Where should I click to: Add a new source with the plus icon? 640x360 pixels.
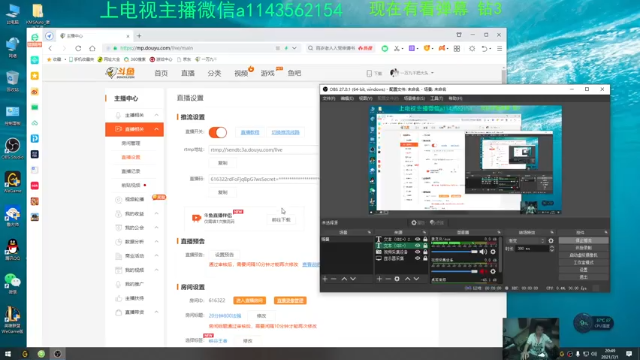coord(379,279)
